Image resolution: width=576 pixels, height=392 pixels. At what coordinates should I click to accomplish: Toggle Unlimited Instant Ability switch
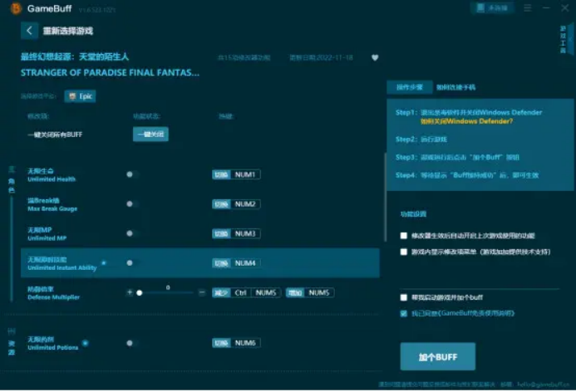click(133, 262)
